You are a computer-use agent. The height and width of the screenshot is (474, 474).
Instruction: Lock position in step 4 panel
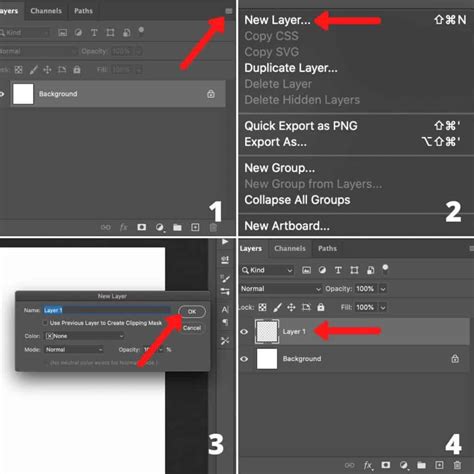(x=291, y=307)
